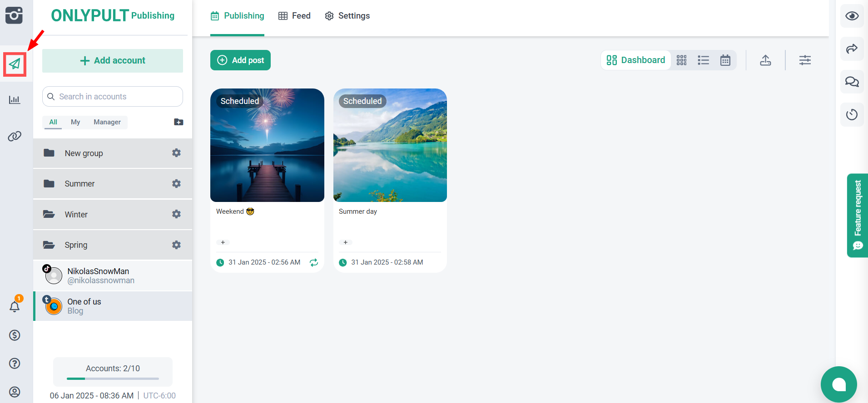Click the Add account button
Image resolution: width=868 pixels, height=403 pixels.
coord(113,61)
